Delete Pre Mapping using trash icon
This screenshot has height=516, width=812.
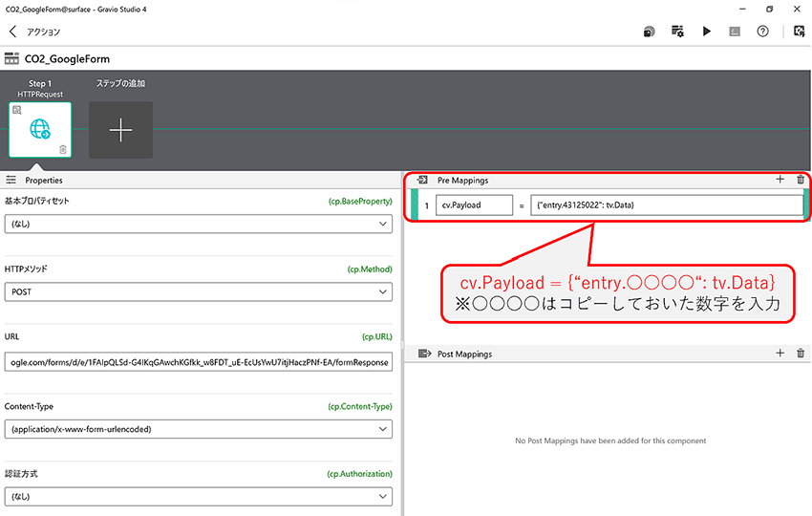801,180
